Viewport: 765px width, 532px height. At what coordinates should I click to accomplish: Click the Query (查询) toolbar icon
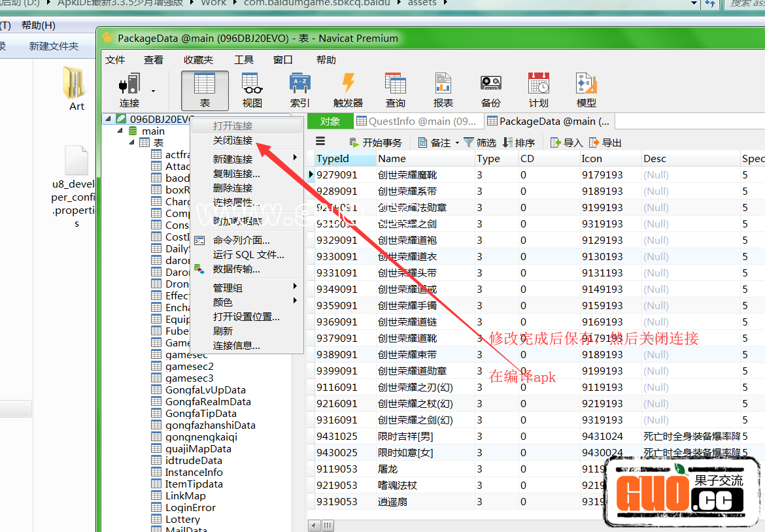pos(396,90)
